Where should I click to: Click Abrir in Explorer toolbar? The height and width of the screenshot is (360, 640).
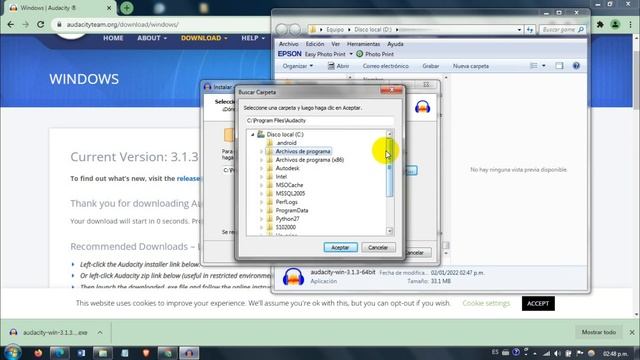338,66
